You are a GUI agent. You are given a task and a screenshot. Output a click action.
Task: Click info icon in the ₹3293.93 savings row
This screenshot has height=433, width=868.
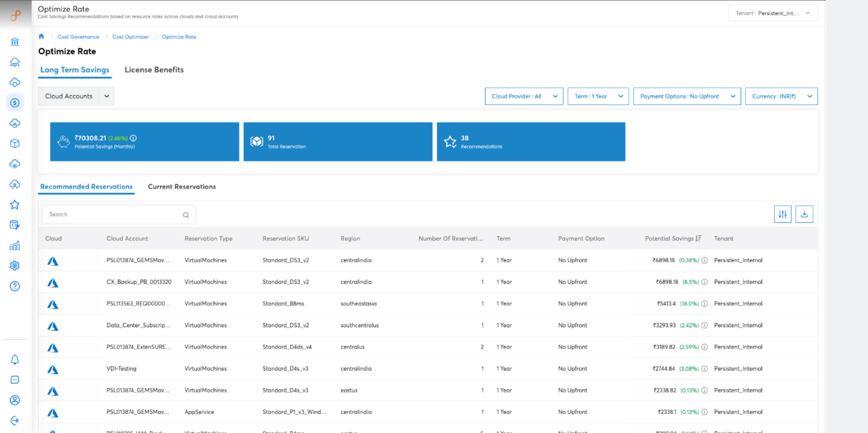click(705, 325)
